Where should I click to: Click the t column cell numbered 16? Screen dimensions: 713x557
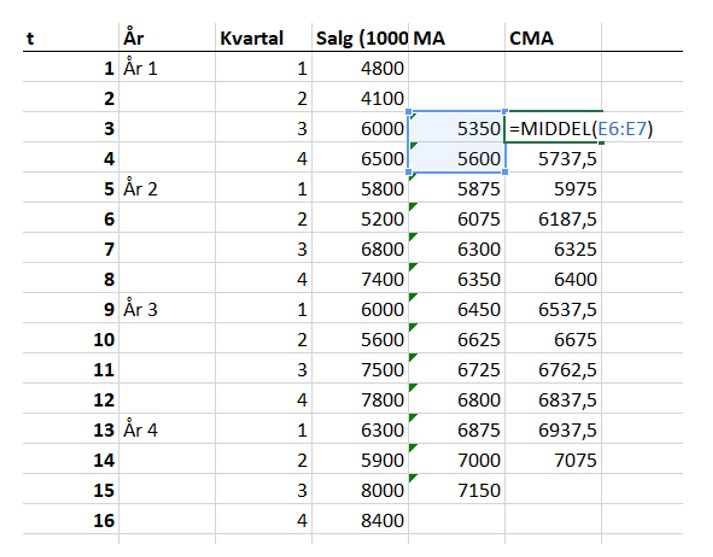tap(70, 521)
